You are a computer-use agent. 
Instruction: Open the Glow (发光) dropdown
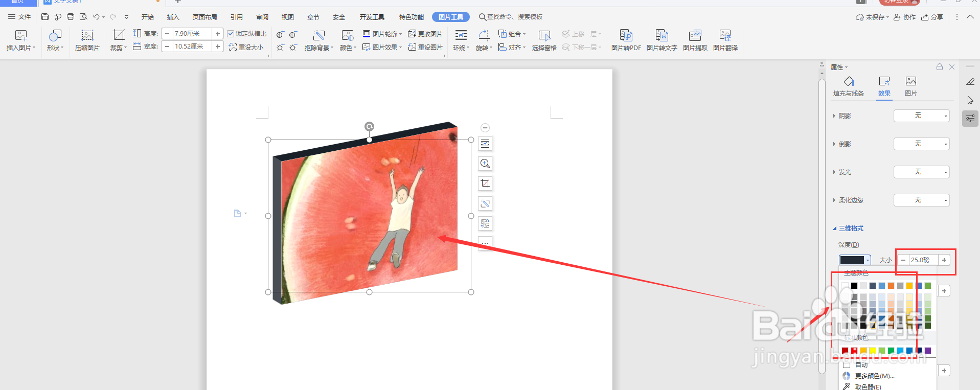(921, 172)
